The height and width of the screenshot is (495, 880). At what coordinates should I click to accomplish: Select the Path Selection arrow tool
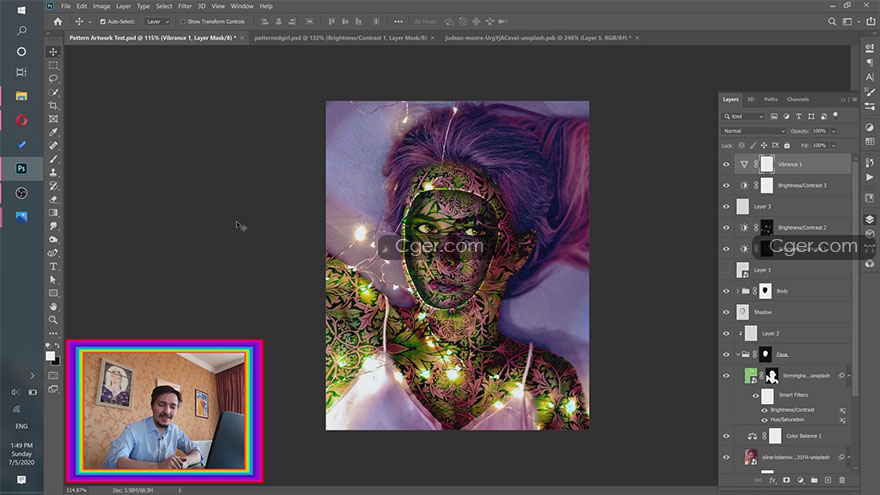click(53, 279)
